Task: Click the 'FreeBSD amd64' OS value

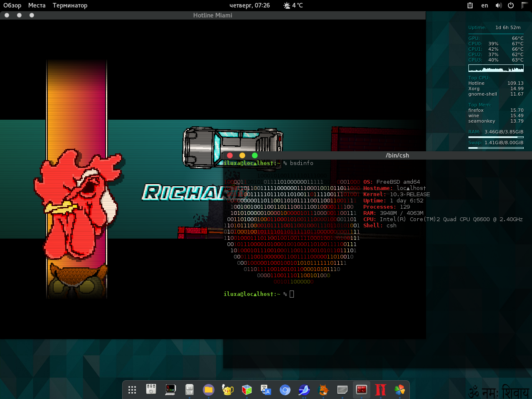Action: click(398, 182)
